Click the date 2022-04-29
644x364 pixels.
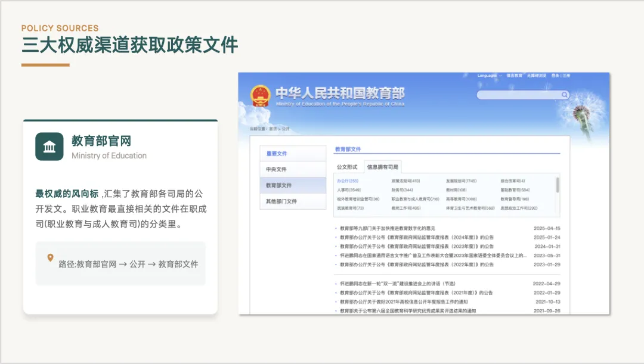(546, 284)
